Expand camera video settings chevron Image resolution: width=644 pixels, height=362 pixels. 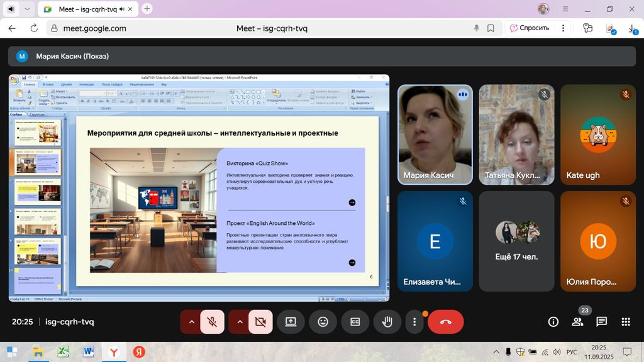[239, 322]
